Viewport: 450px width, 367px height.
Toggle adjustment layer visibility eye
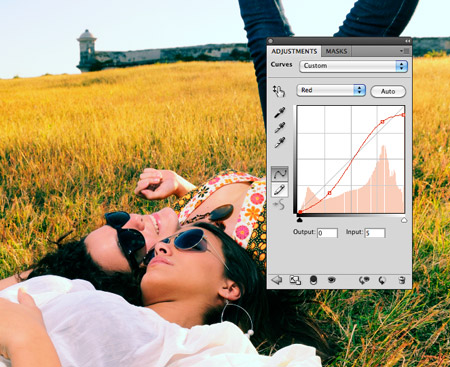click(331, 280)
